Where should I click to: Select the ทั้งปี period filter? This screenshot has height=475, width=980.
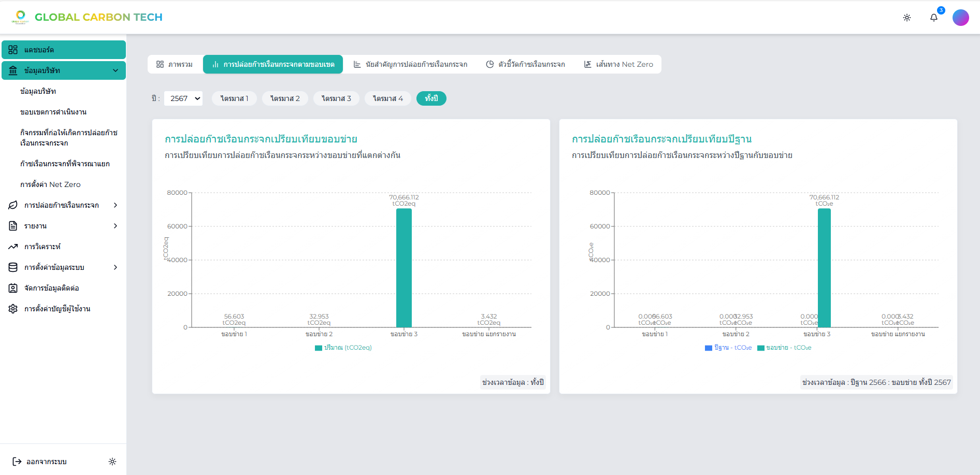tap(431, 98)
